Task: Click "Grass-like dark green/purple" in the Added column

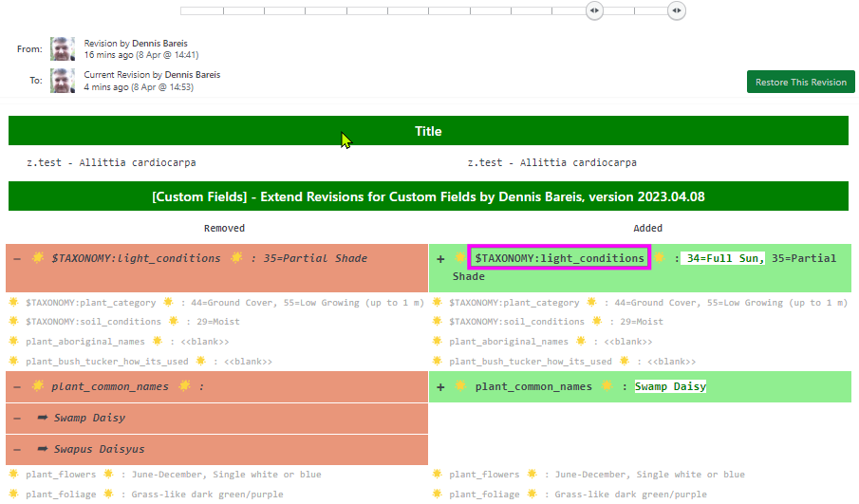Action: [x=630, y=495]
